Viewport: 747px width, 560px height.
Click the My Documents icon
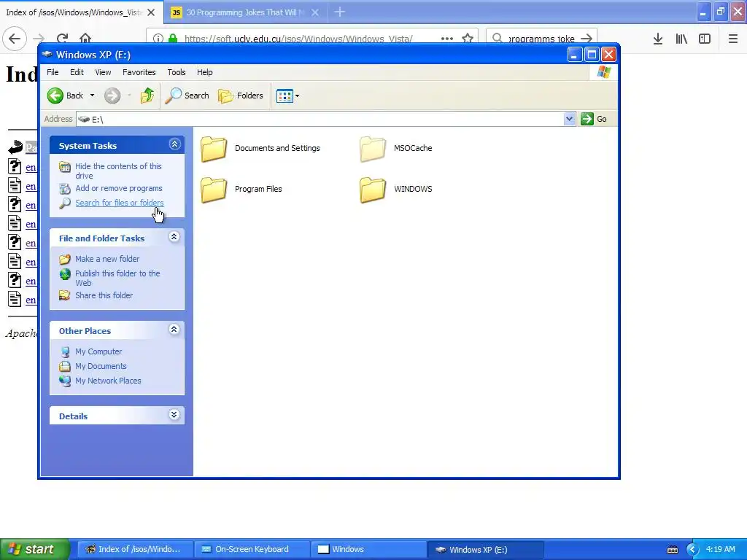[65, 367]
